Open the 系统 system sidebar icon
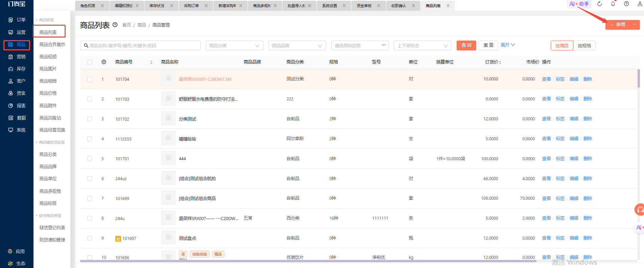Screen dimensions: 644x268 point(10,130)
